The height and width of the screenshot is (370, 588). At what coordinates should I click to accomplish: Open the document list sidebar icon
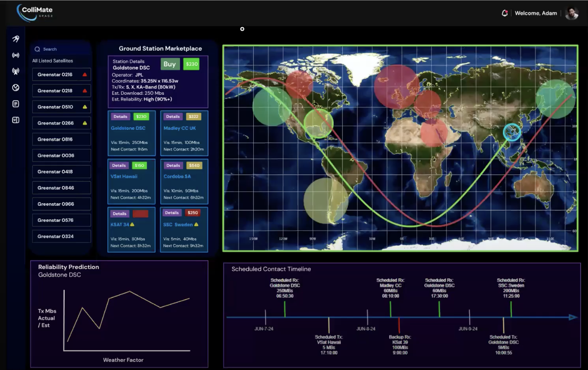point(16,104)
